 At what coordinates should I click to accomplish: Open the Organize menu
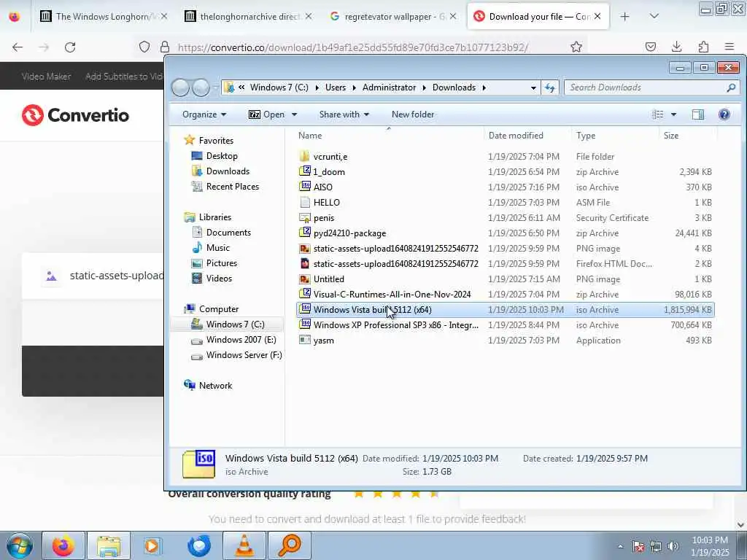[x=204, y=114]
